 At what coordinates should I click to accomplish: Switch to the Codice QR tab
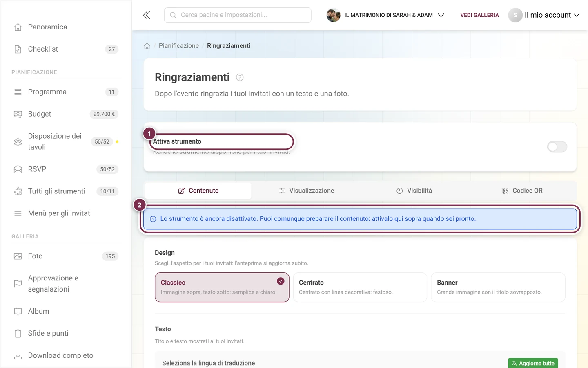tap(522, 191)
